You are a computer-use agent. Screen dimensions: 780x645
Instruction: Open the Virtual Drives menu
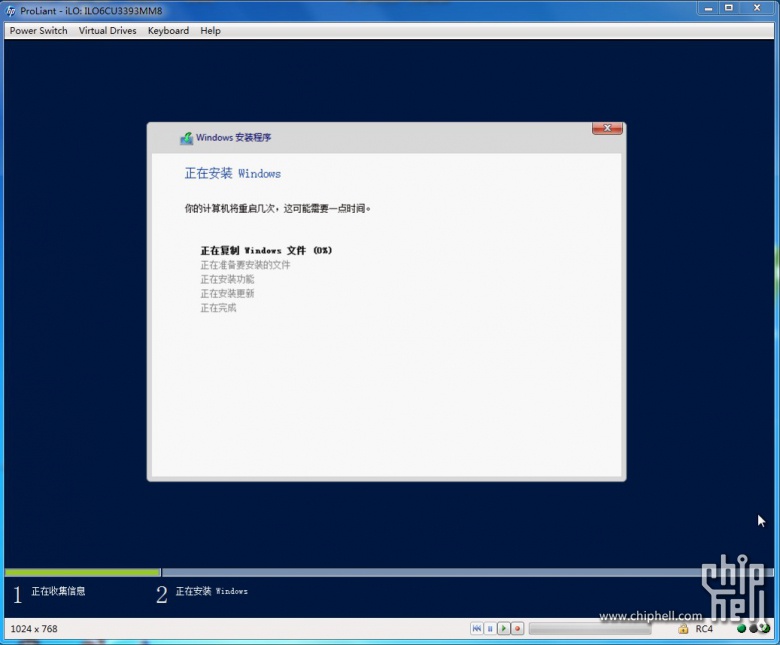pos(107,31)
